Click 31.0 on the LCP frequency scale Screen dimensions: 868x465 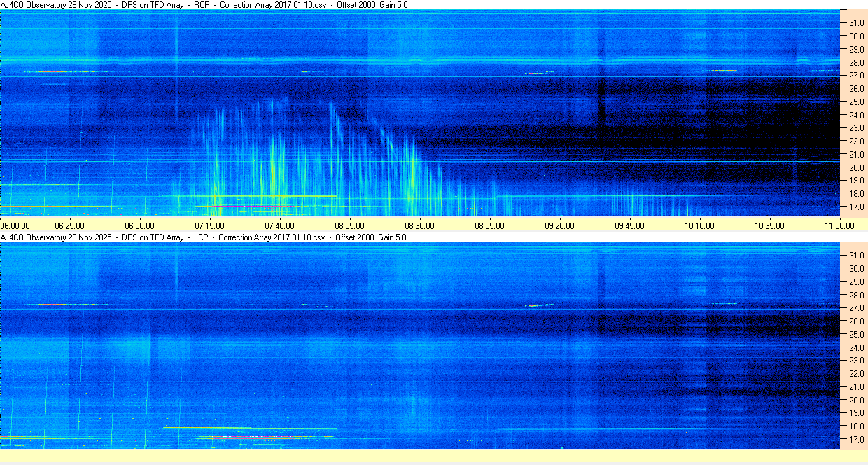(856, 256)
